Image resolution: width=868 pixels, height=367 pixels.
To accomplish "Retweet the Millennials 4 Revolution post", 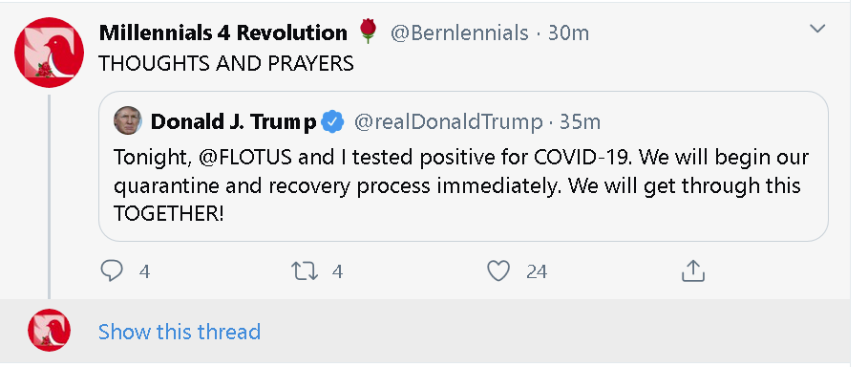I will point(305,271).
